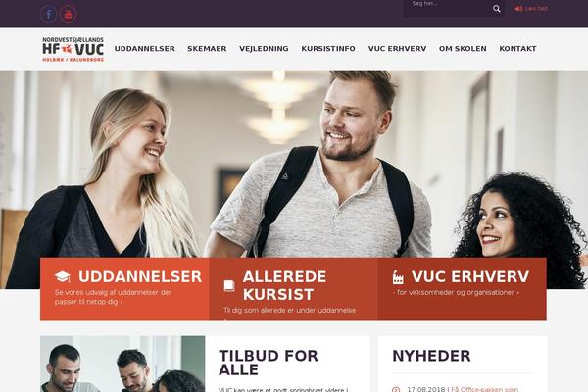This screenshot has width=588, height=392.
Task: Open the Uddannelser menu item
Action: tap(144, 49)
